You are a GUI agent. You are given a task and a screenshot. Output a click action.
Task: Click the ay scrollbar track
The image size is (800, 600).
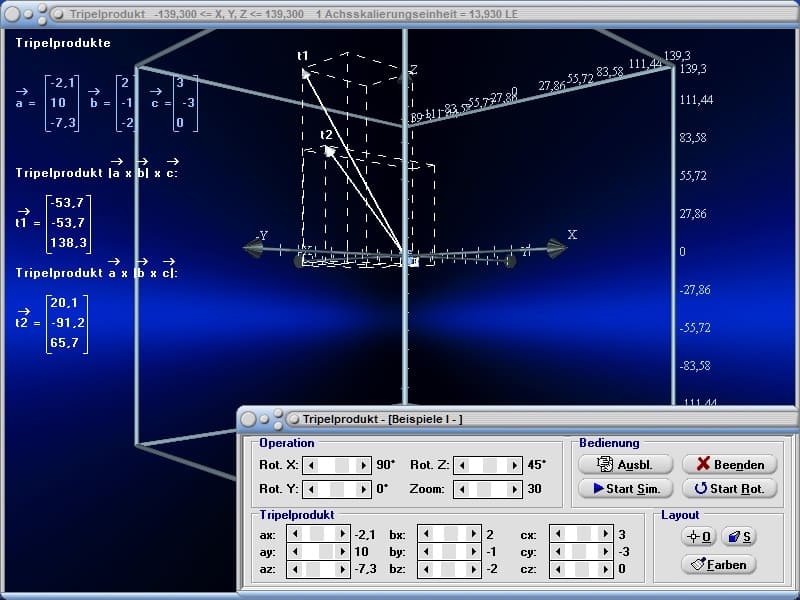319,551
